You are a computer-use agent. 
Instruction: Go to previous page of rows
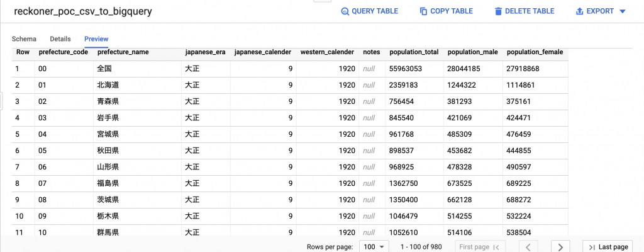(x=530, y=246)
